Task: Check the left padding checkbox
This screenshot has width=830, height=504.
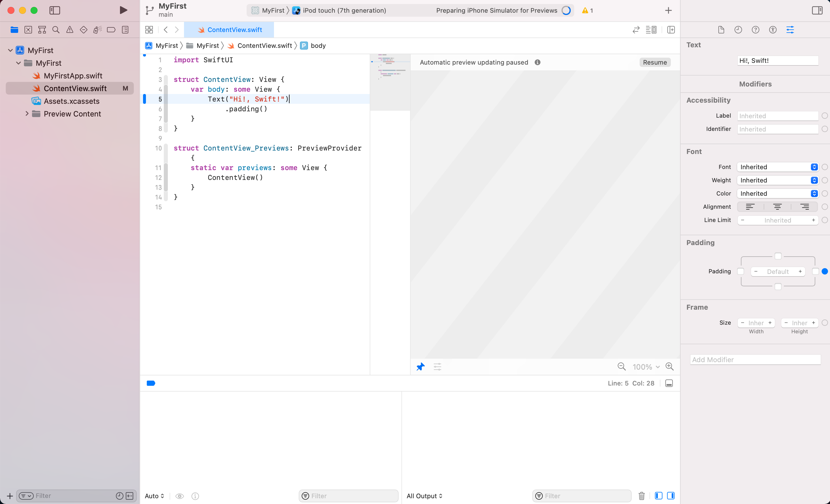Action: [740, 271]
